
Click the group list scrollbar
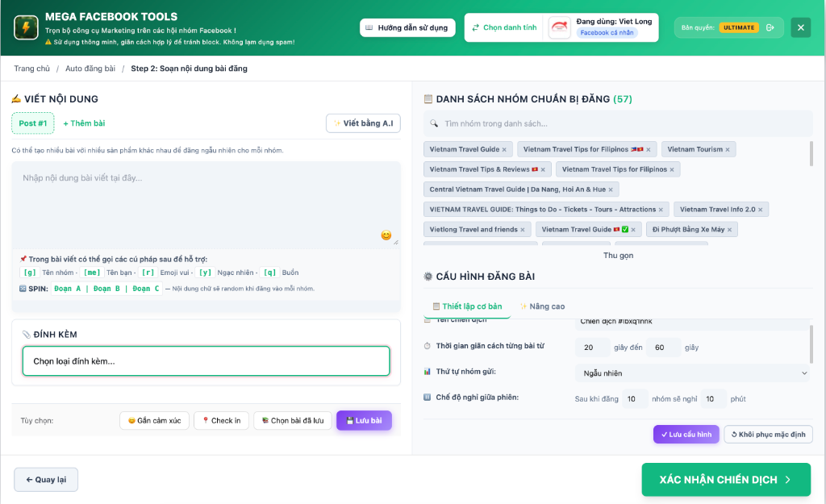pyautogui.click(x=811, y=154)
